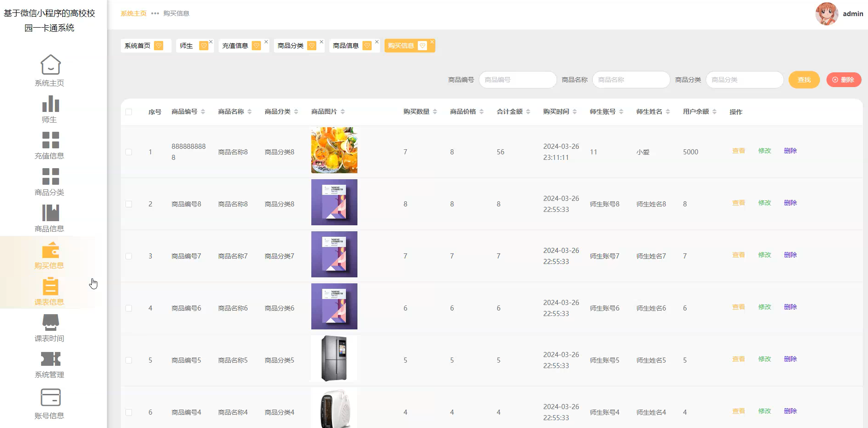Sort by 商品名称 column arrows
Screen dimensions: 868x428
[250, 112]
